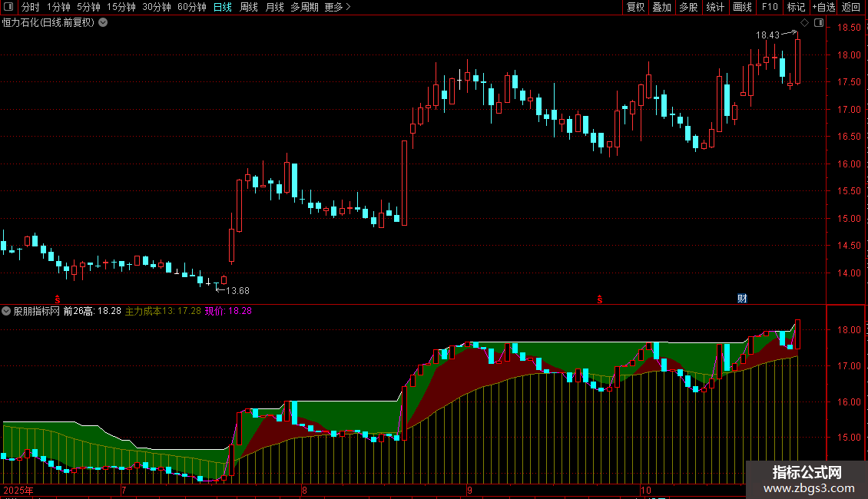Click the 财 financial report marker
Viewport: 868px width, 499px height.
click(742, 298)
